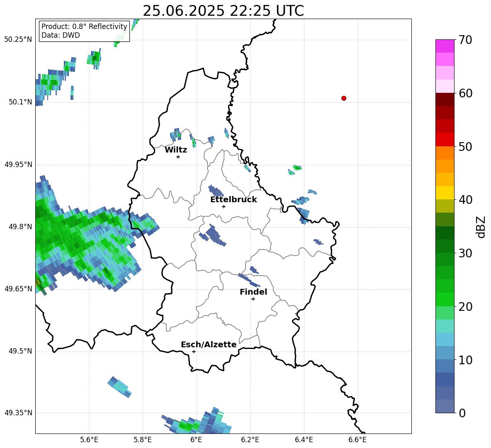Image resolution: width=491 pixels, height=448 pixels.
Task: Click the magenta top colorbar segment
Action: coord(445,46)
